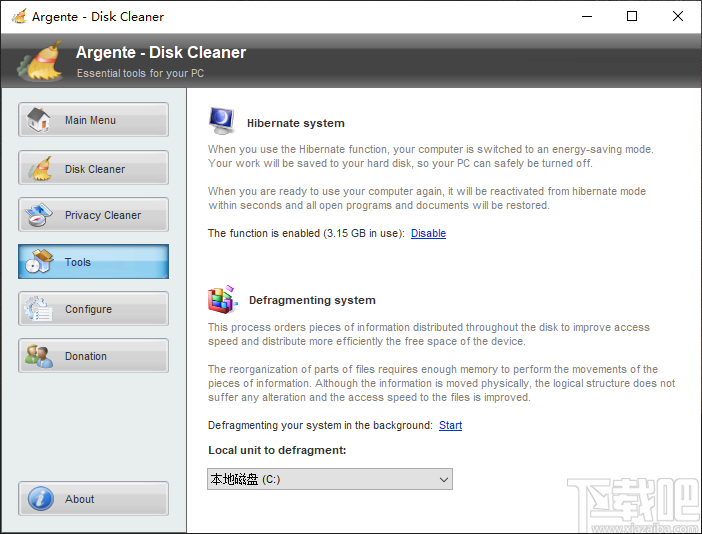This screenshot has height=534, width=702.
Task: Start background defragmentation
Action: click(450, 425)
